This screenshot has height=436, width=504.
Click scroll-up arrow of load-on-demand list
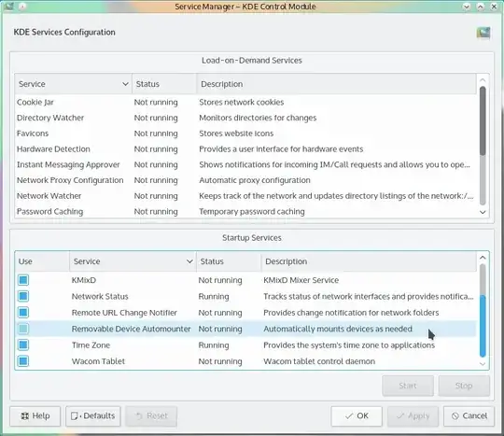(483, 79)
